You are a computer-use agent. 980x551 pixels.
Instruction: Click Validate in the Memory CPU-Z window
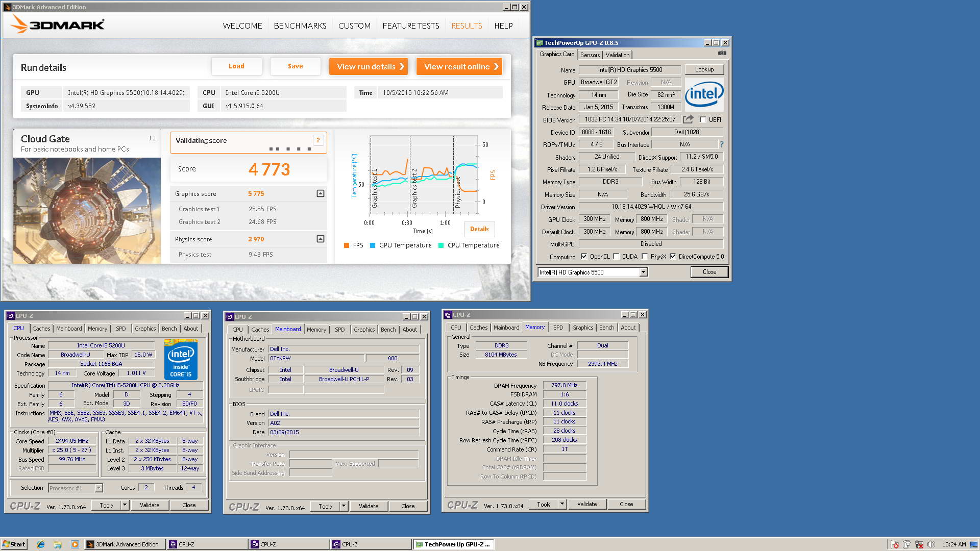(x=587, y=504)
